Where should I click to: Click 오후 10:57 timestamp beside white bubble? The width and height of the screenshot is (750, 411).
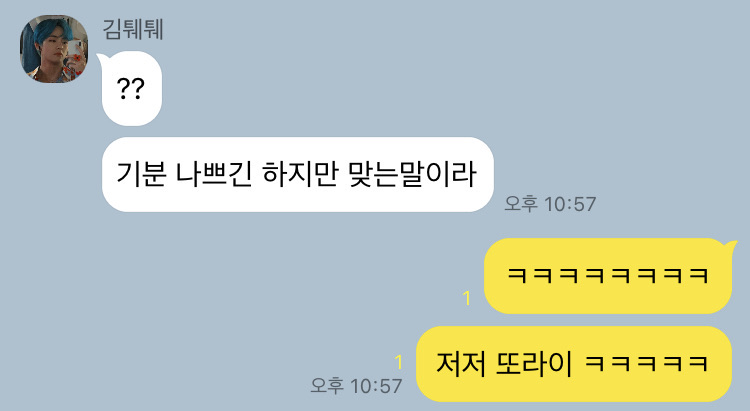tap(550, 204)
